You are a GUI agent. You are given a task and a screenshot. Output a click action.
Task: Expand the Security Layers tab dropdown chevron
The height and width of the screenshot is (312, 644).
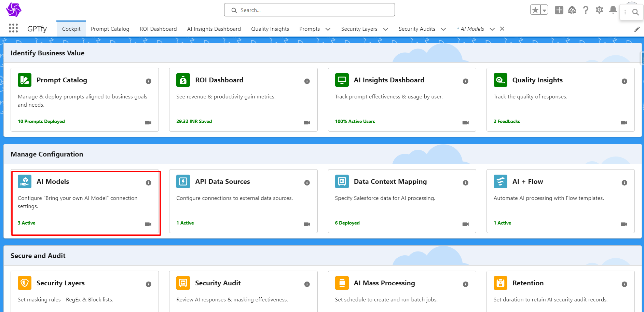click(x=386, y=29)
